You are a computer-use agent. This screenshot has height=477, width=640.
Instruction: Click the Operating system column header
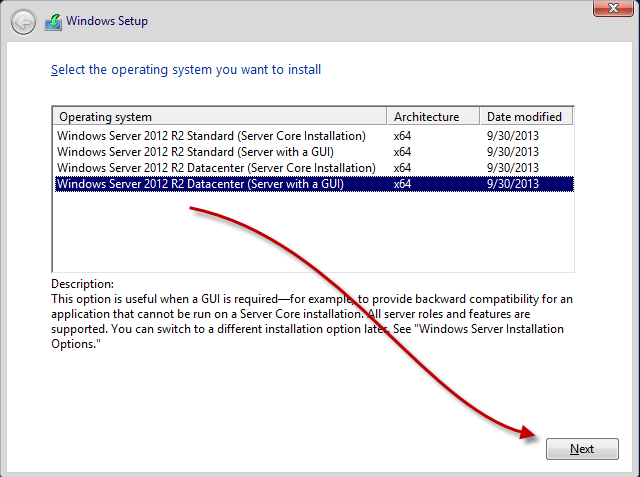pos(220,117)
